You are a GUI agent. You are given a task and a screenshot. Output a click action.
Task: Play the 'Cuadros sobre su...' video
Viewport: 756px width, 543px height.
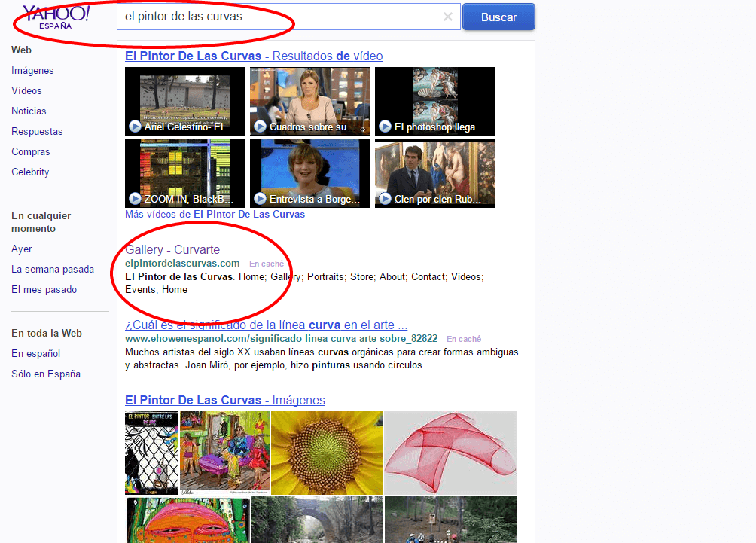pos(310,101)
